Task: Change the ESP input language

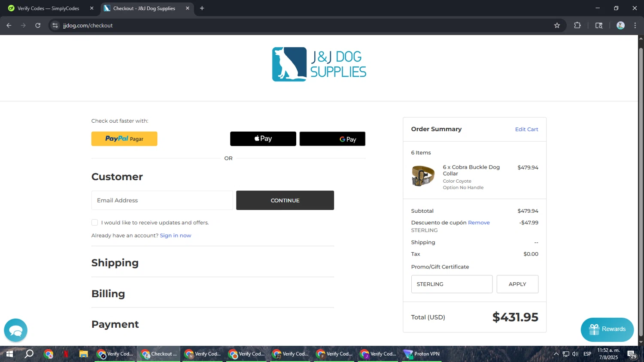Action: (587, 354)
